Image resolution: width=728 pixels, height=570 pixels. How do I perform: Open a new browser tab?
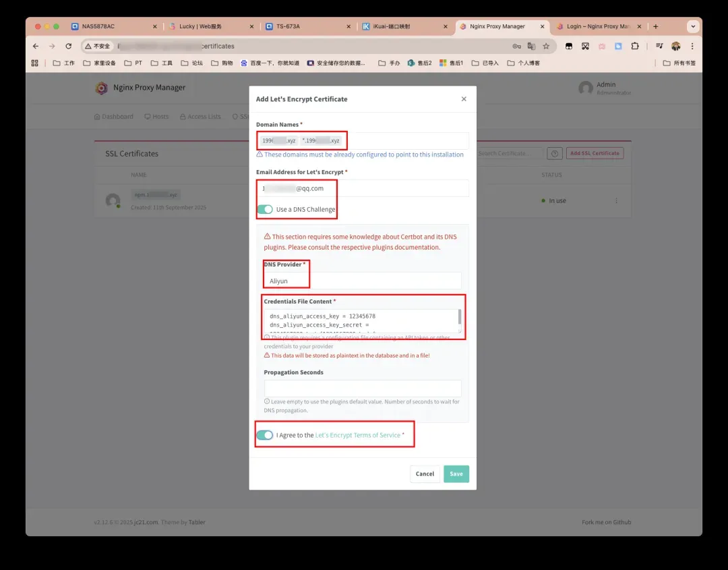tap(656, 26)
